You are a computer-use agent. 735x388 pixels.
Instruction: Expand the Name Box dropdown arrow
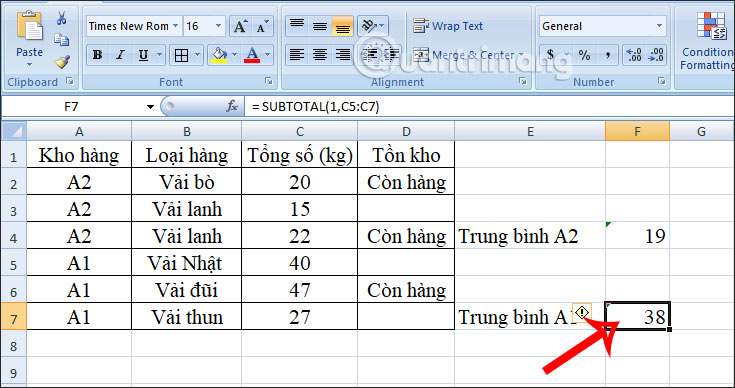tap(150, 107)
